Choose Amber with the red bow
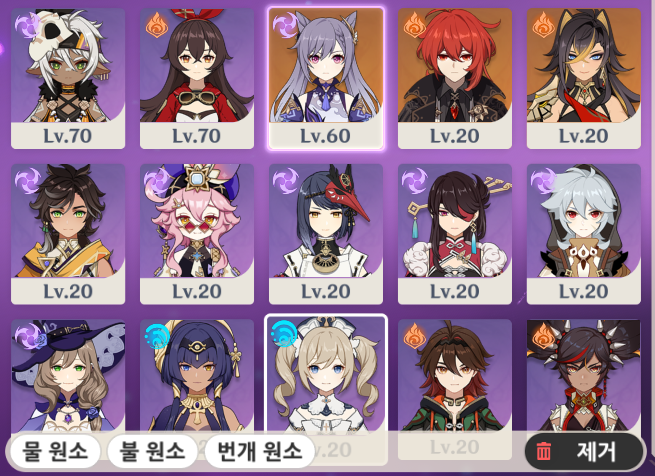655x476 pixels. pos(197,79)
